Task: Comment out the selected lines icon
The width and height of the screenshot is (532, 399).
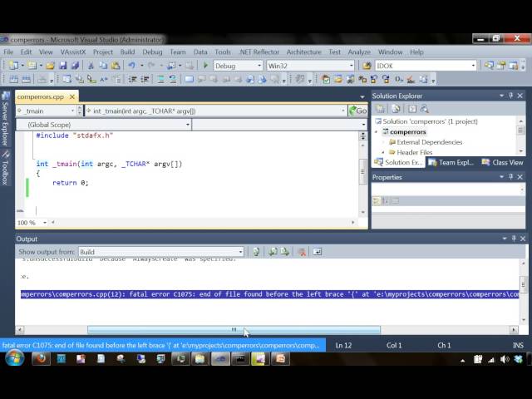Action: [x=160, y=80]
